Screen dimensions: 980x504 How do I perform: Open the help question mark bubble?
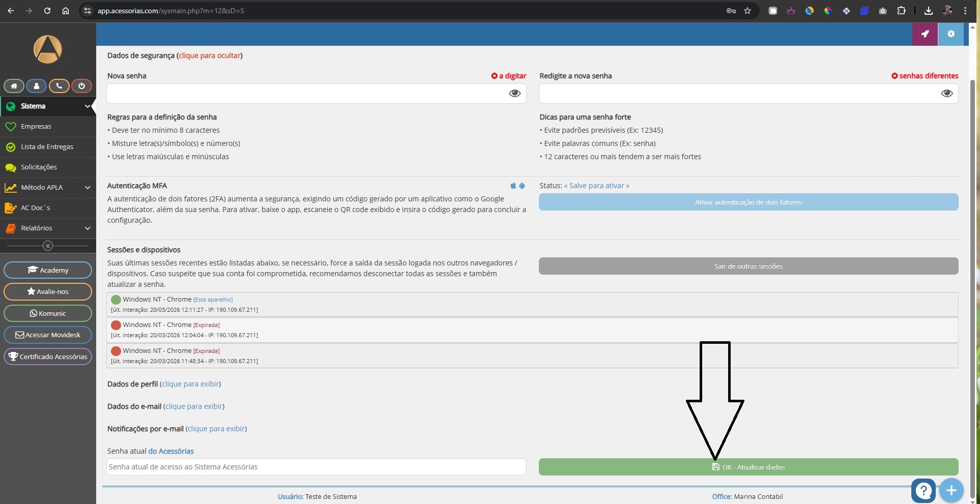(x=923, y=491)
